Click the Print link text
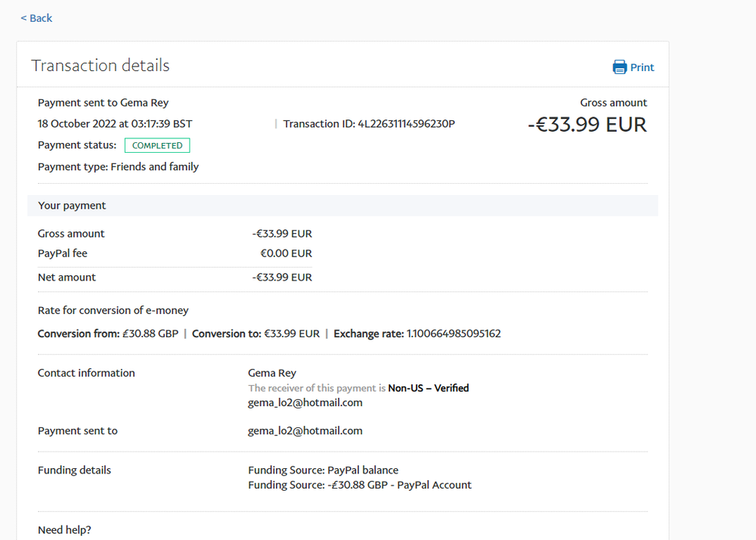Image resolution: width=756 pixels, height=540 pixels. point(642,67)
